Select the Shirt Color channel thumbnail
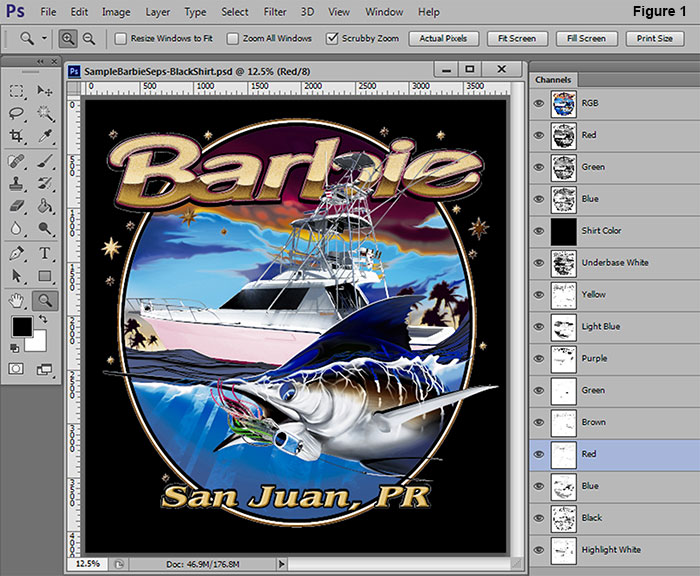700x576 pixels. pos(563,231)
